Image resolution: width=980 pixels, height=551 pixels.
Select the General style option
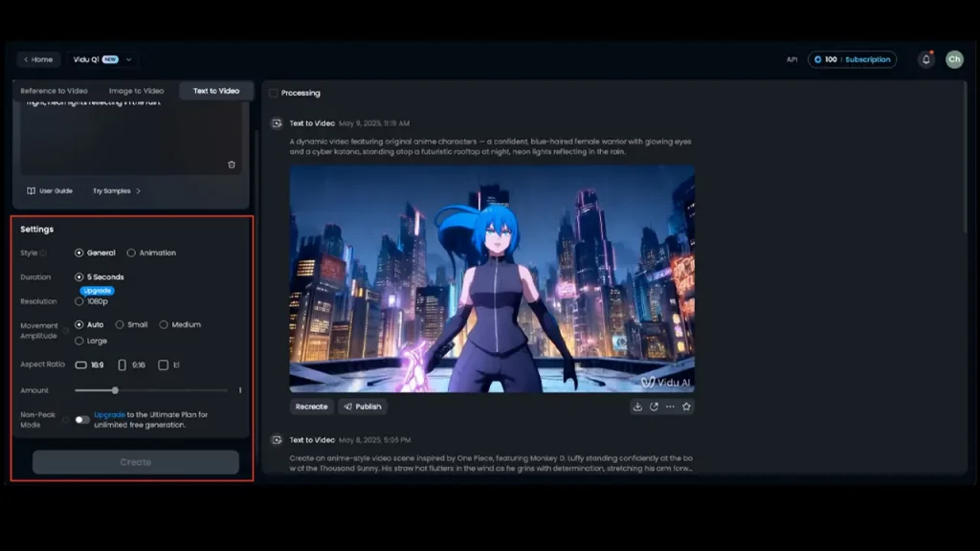pos(95,253)
